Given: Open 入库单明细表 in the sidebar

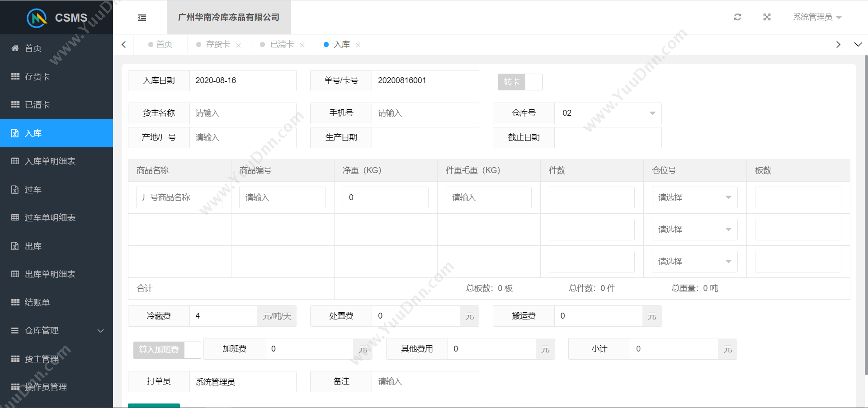Looking at the screenshot, I should [x=57, y=161].
